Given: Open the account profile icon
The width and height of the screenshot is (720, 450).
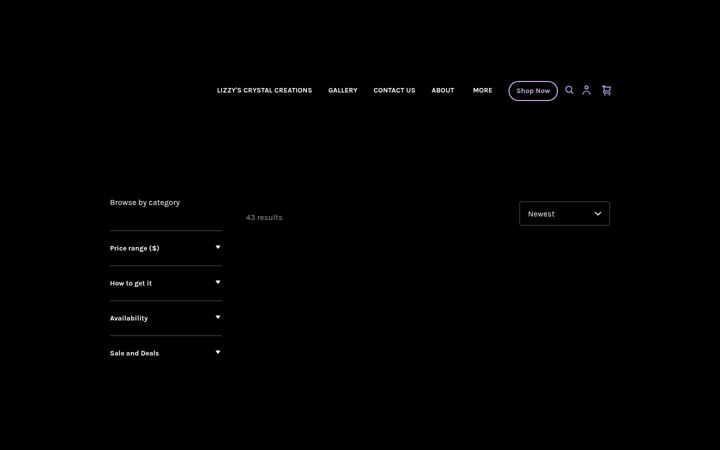Looking at the screenshot, I should (586, 90).
